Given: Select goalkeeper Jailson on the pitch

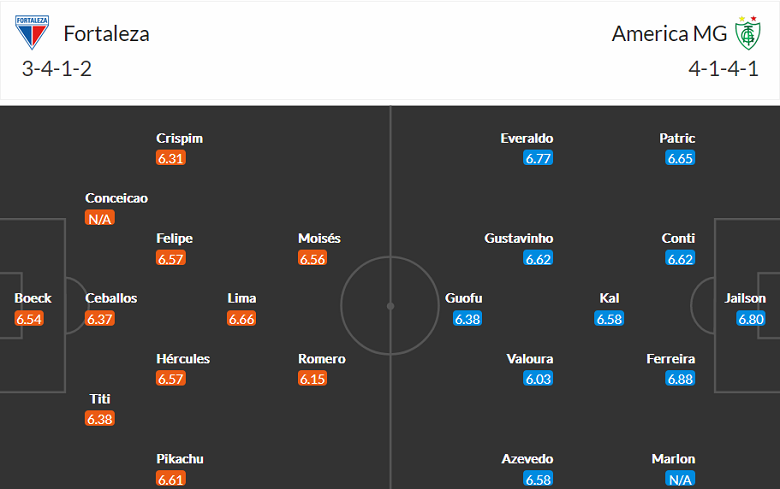Looking at the screenshot, I should click(x=746, y=298).
